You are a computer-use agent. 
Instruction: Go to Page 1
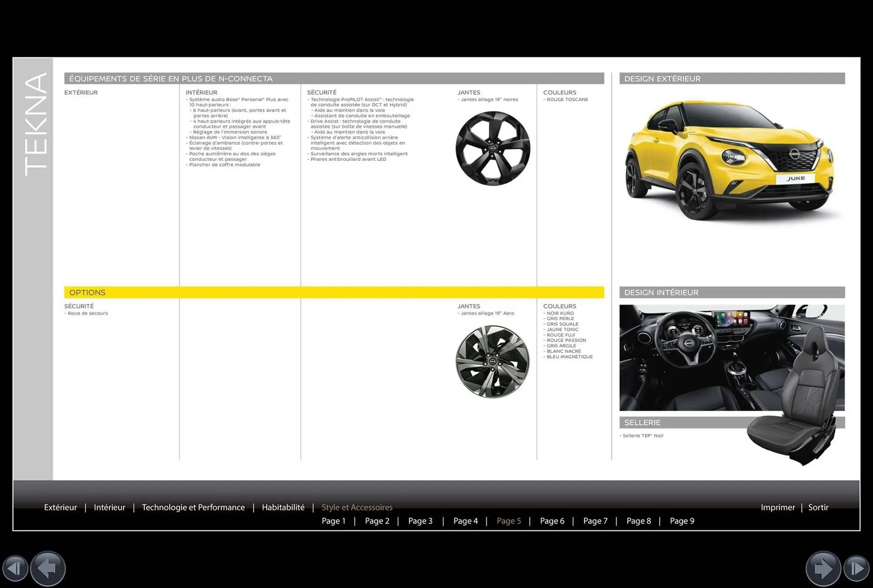click(x=333, y=521)
